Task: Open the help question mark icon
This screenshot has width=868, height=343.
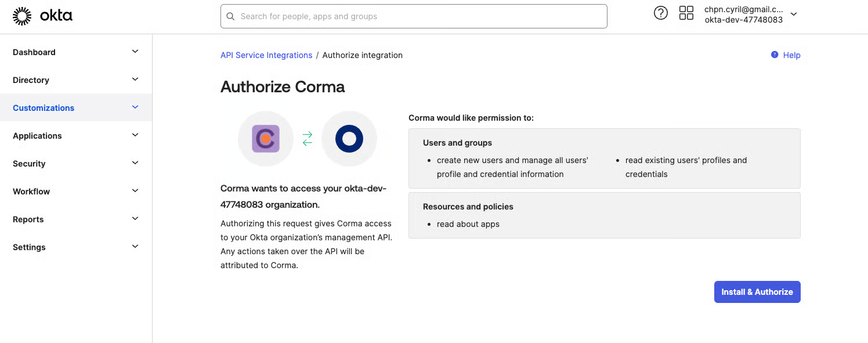Action: 660,13
